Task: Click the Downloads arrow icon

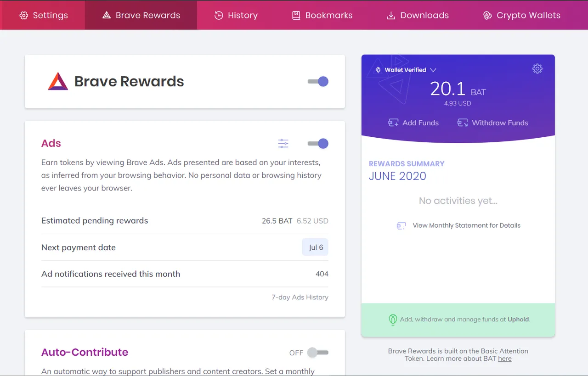Action: 391,16
